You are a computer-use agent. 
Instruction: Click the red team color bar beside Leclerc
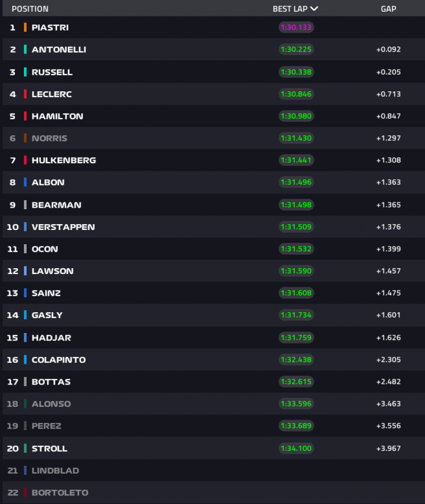pos(25,94)
